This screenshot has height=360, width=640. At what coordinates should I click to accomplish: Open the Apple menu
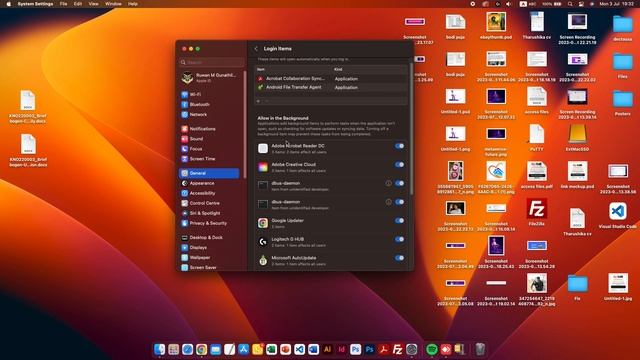pos(8,4)
